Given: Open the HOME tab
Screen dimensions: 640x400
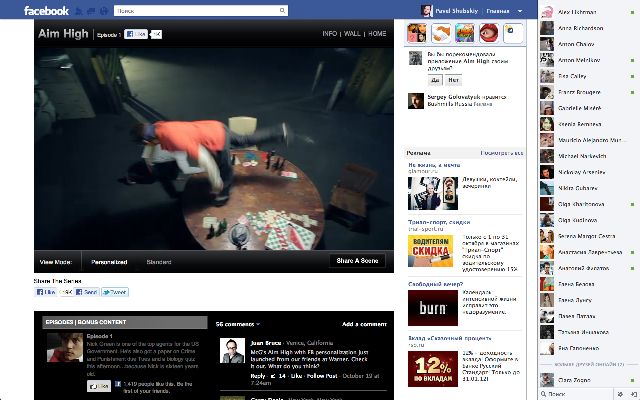Looking at the screenshot, I should (x=377, y=33).
